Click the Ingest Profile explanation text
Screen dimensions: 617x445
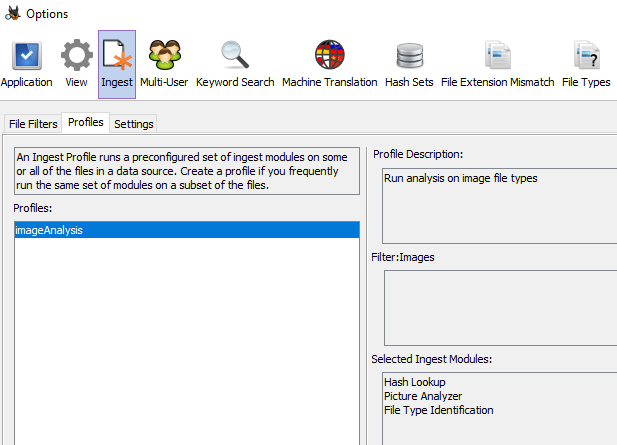pyautogui.click(x=185, y=171)
